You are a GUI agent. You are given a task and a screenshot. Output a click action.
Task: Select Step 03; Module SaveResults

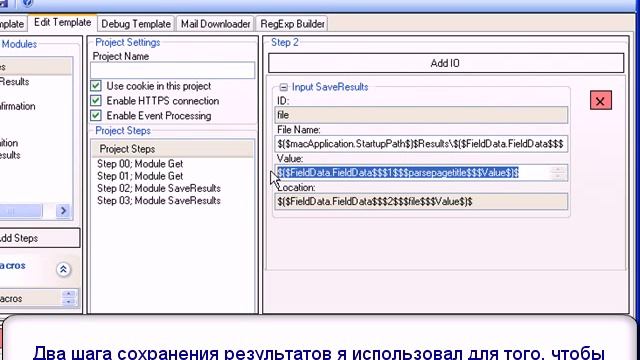[159, 201]
